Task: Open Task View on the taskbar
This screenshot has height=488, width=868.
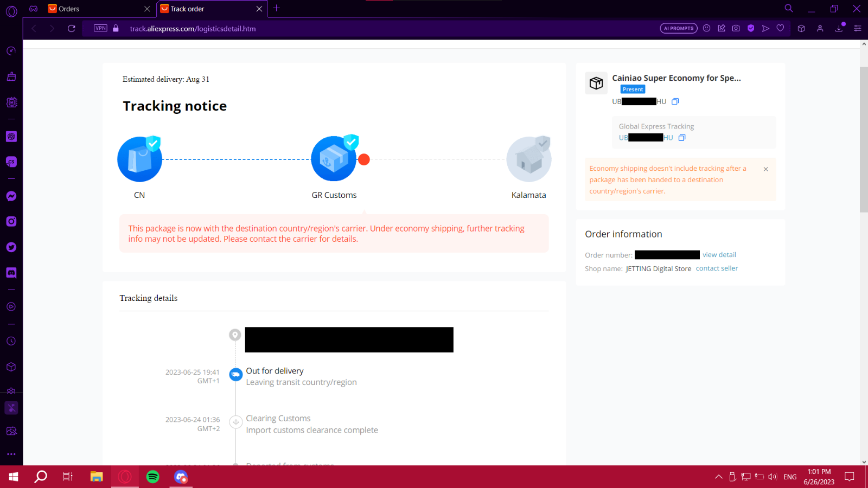Action: pos(68,477)
